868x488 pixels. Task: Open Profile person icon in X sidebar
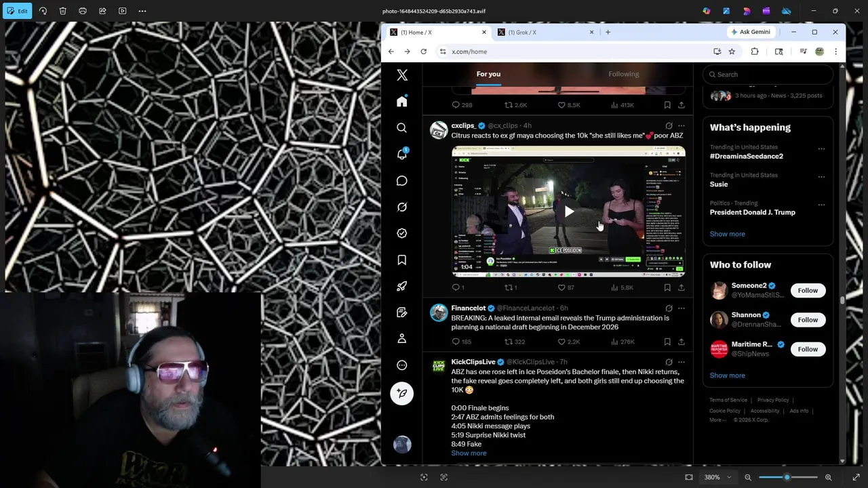[x=402, y=338]
